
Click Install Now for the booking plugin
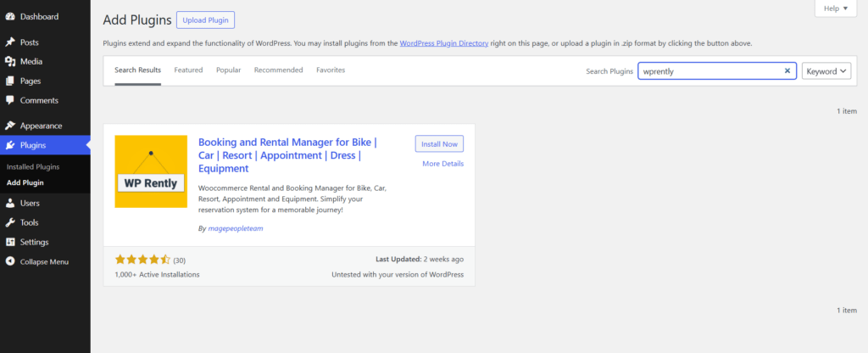(x=440, y=144)
